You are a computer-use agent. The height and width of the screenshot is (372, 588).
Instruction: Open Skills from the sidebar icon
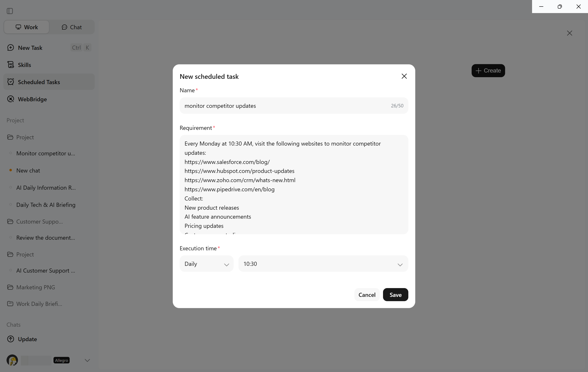coord(10,65)
